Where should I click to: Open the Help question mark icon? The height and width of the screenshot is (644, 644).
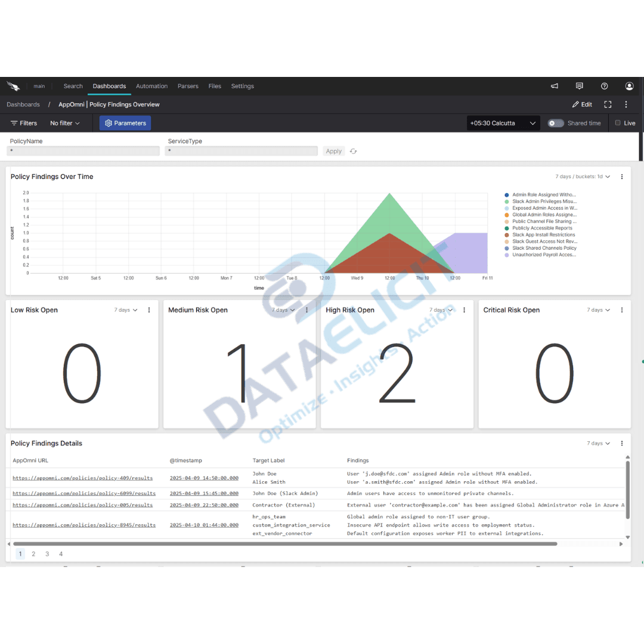[604, 86]
